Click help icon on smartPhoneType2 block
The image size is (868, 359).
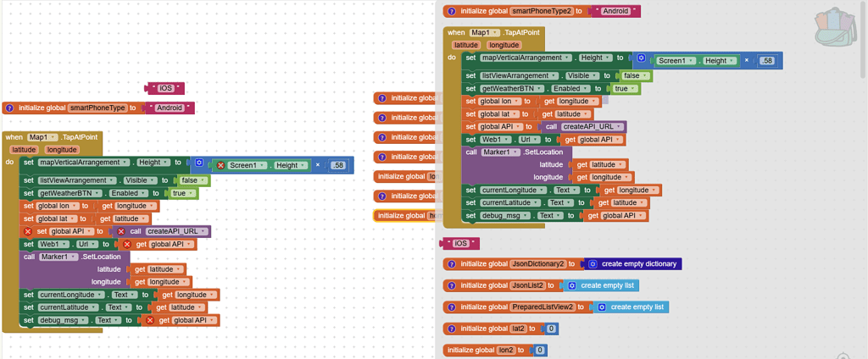pos(452,11)
